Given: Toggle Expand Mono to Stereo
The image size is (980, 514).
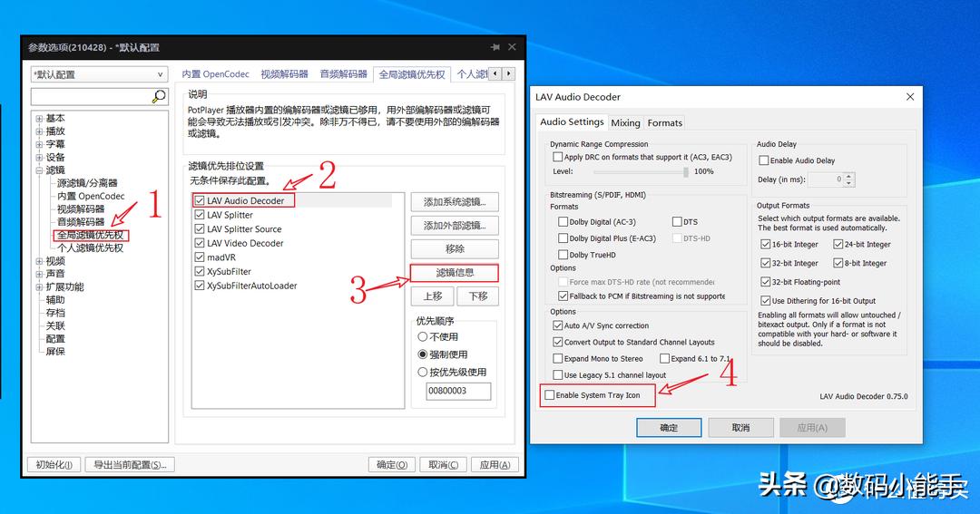Looking at the screenshot, I should 557,358.
